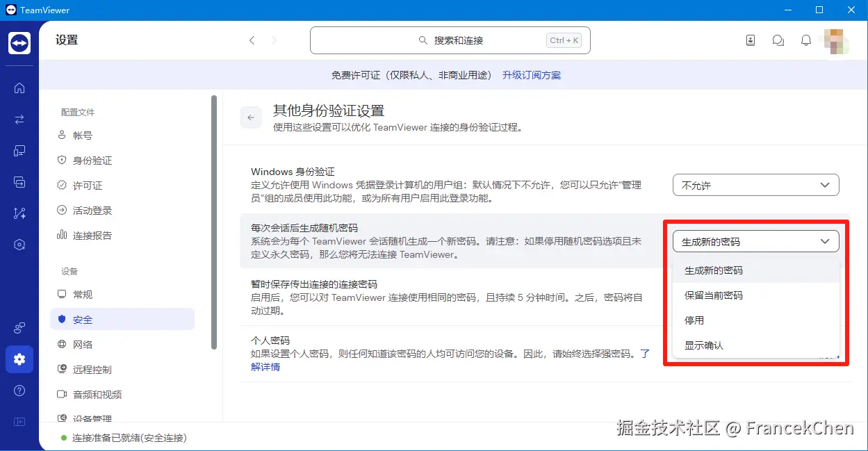This screenshot has height=451, width=868.
Task: Expand the left rail with bottom icon
Action: (x=19, y=421)
